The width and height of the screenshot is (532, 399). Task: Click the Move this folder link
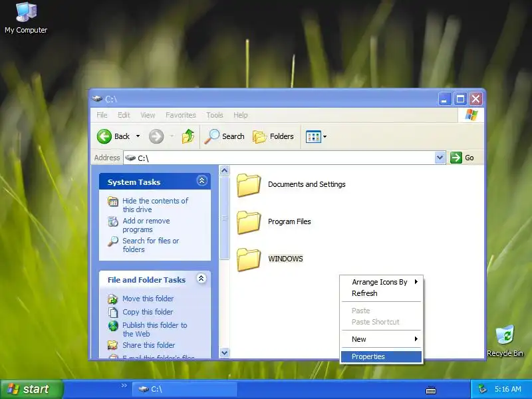[x=148, y=299]
